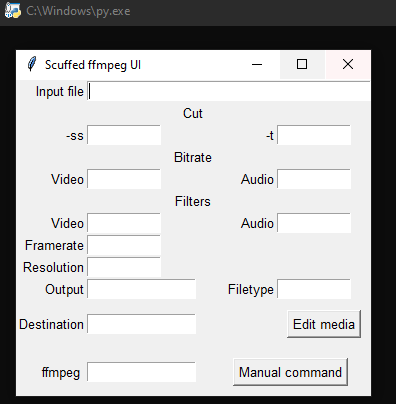
Task: Click the 'Filetype' label
Action: [x=251, y=290]
